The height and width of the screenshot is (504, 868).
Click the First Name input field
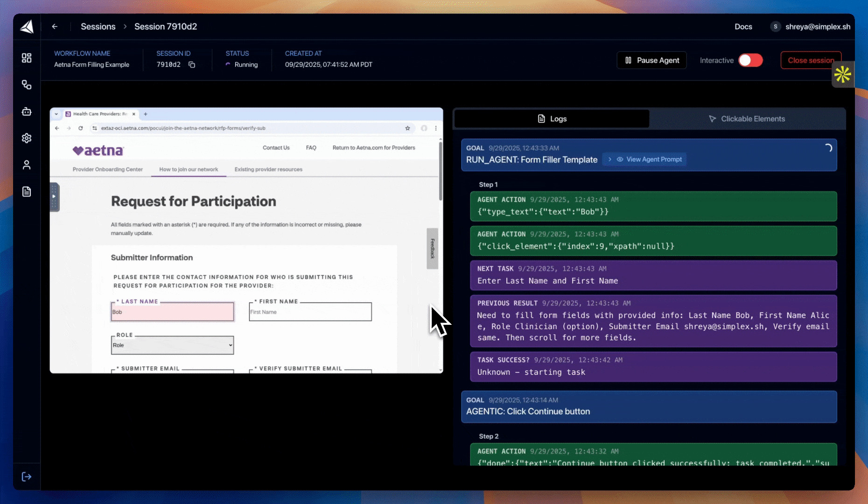[310, 312]
